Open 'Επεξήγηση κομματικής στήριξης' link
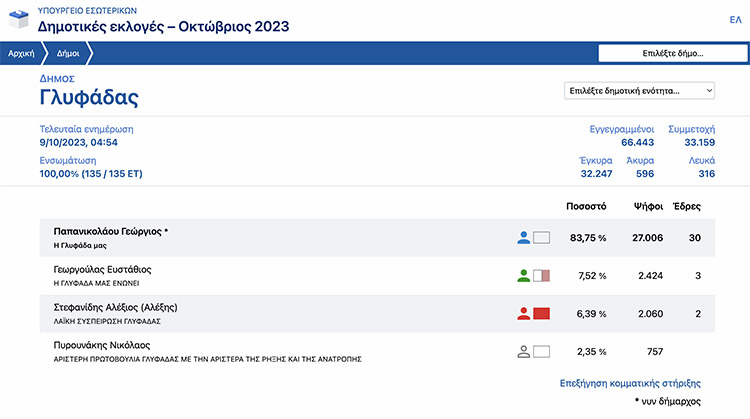This screenshot has width=750, height=419. click(x=629, y=382)
